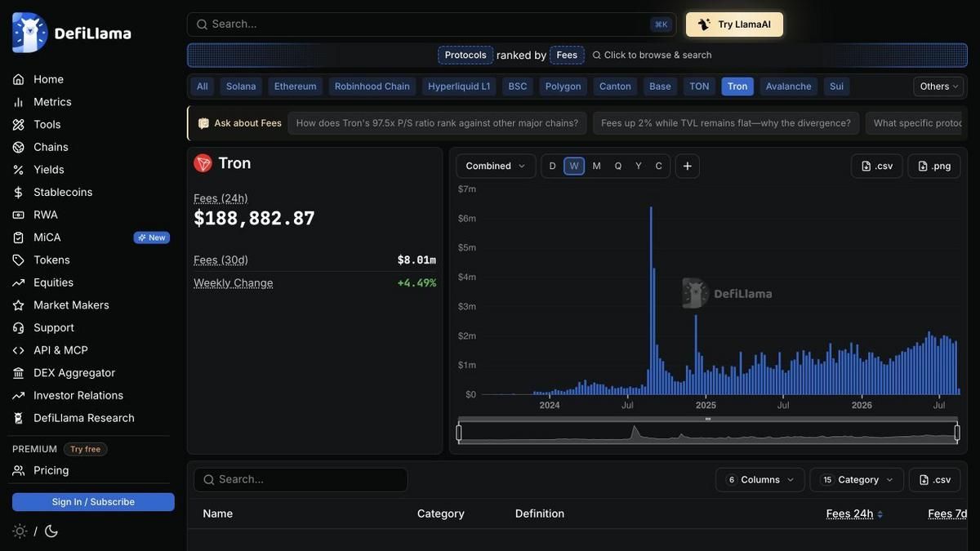Select the Base chain tab
This screenshot has height=551, width=980.
click(660, 87)
